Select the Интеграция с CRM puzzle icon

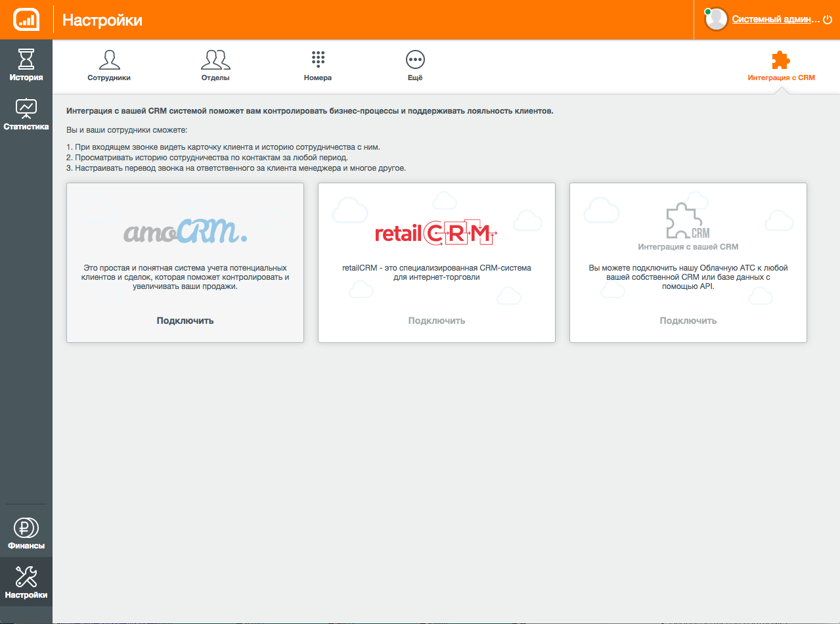[781, 60]
